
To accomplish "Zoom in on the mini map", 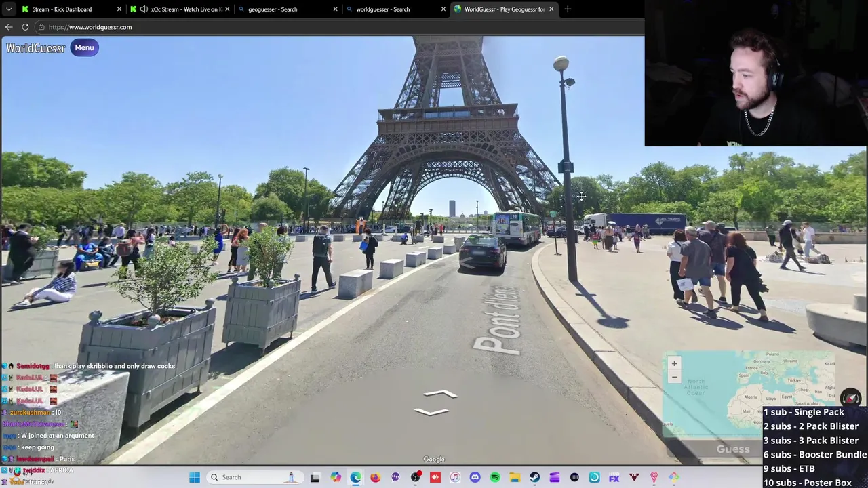I will click(674, 363).
